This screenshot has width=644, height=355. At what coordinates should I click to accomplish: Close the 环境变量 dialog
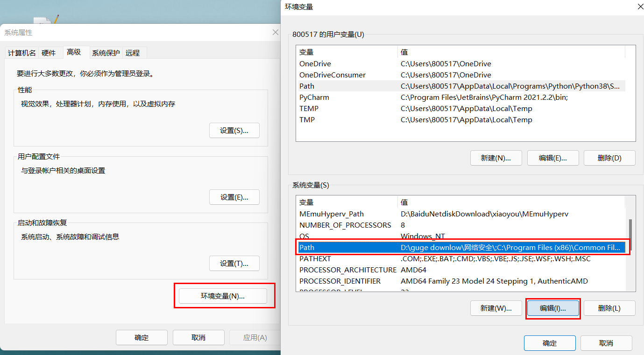click(x=640, y=6)
